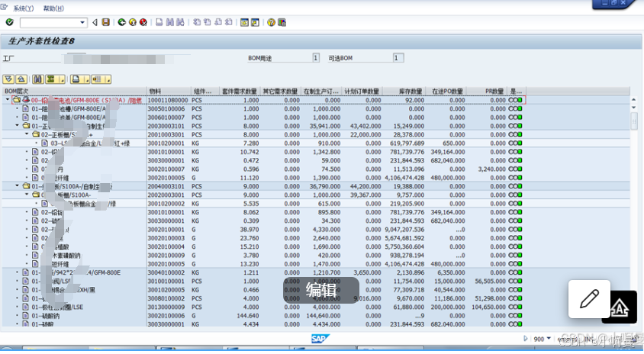This screenshot has width=644, height=354.
Task: Open the dropdown arrow beside the column settings icon
Action: click(x=107, y=79)
